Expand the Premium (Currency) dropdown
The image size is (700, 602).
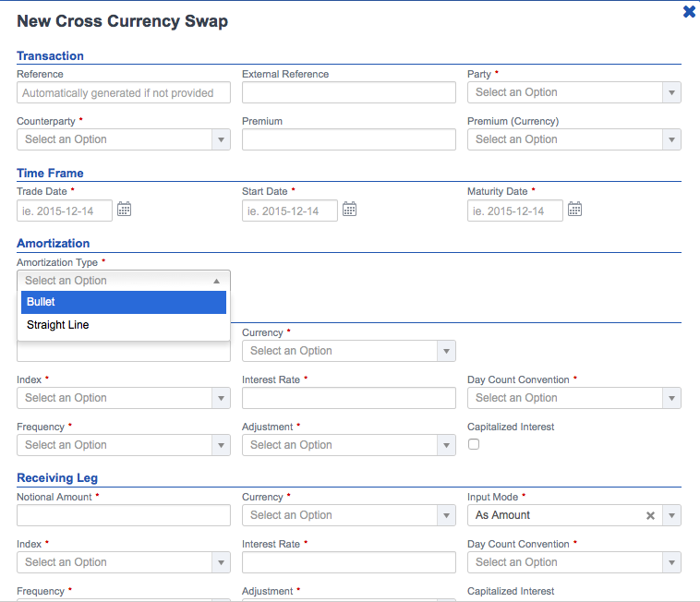574,139
